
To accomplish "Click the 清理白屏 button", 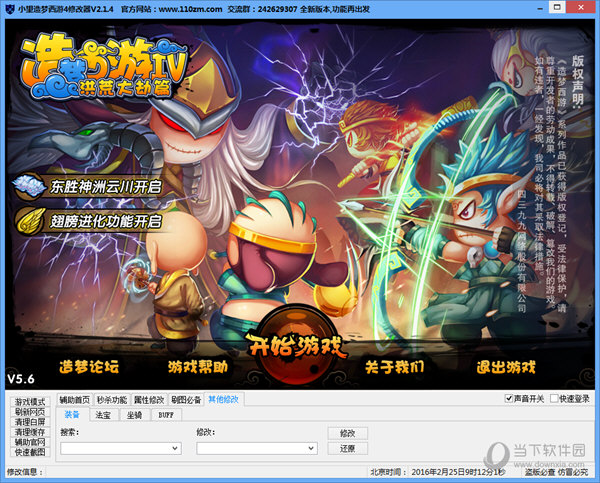I will point(30,422).
